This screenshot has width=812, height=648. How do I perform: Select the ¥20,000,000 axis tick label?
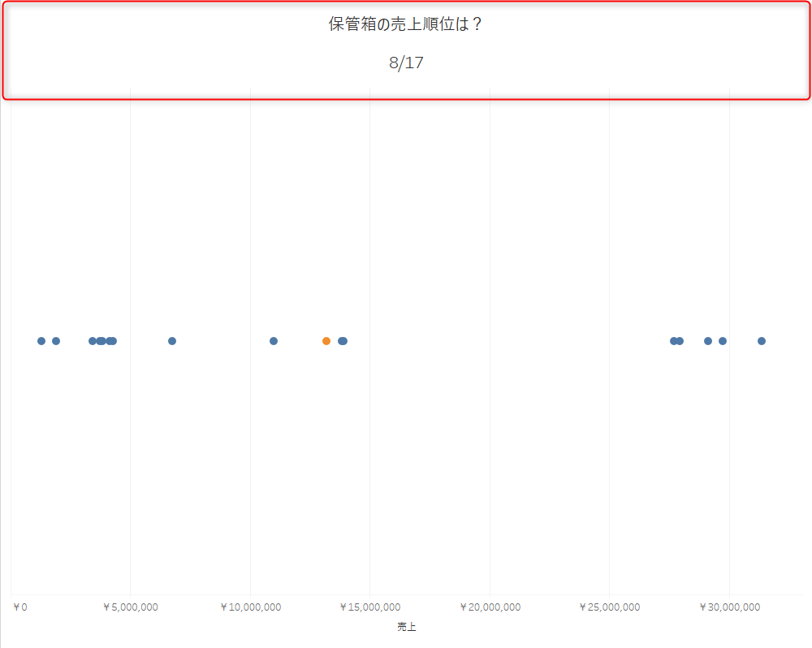pyautogui.click(x=490, y=607)
